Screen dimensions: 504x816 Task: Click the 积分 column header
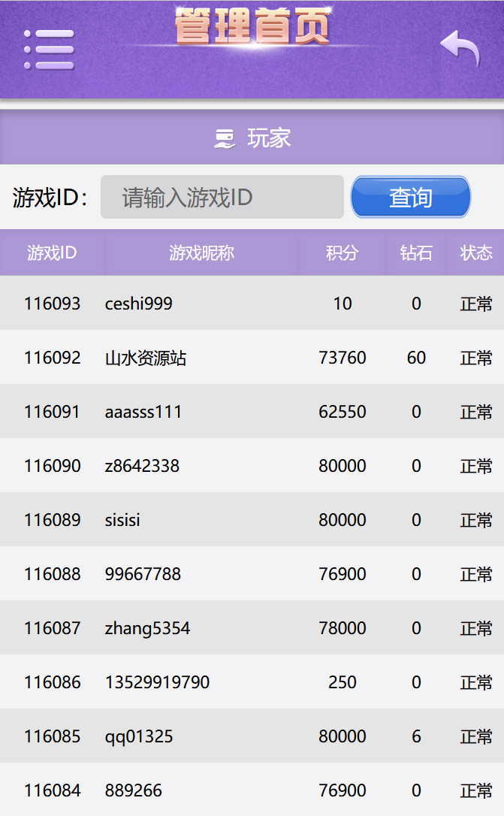(343, 253)
